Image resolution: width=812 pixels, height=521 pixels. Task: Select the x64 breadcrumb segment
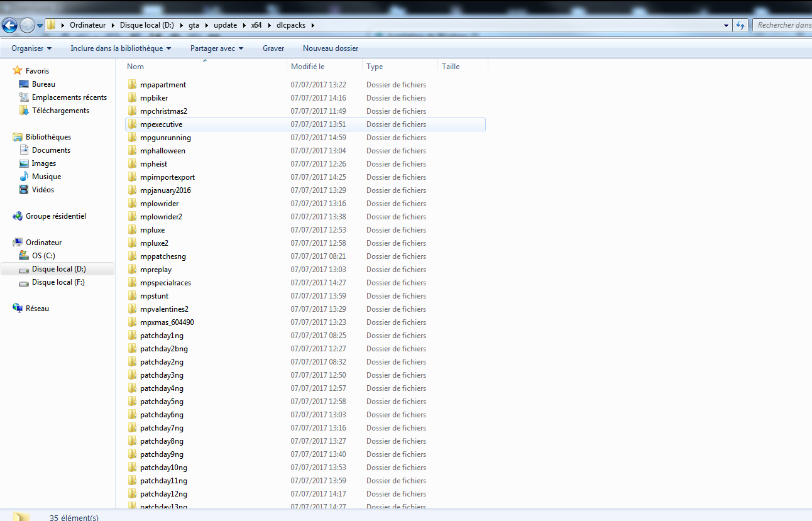(x=256, y=25)
